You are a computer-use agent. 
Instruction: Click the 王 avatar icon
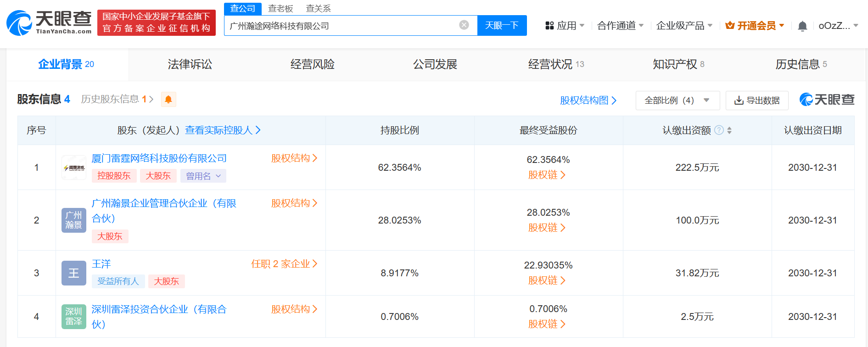[x=74, y=273]
